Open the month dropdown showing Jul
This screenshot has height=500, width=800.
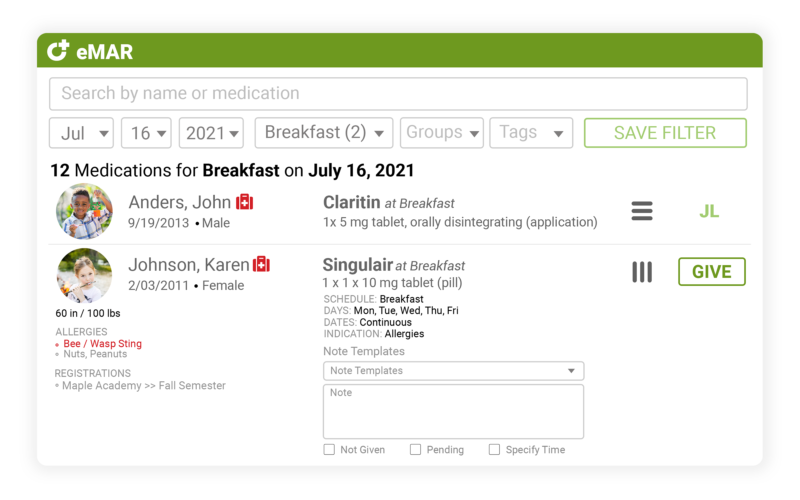82,133
